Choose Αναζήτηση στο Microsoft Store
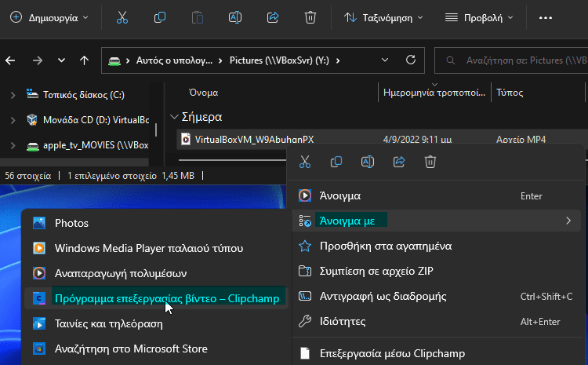 [x=156, y=349]
